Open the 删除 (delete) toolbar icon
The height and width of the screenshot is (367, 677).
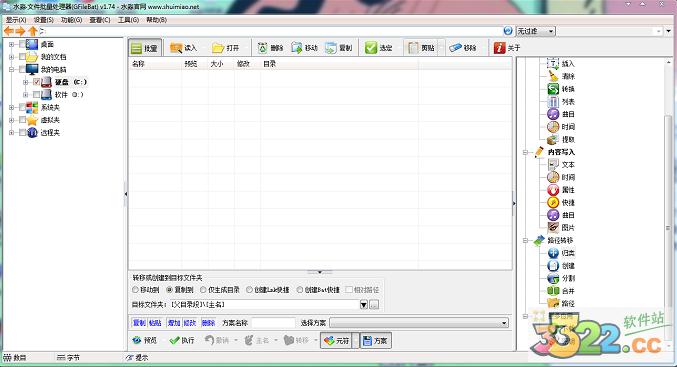click(263, 48)
